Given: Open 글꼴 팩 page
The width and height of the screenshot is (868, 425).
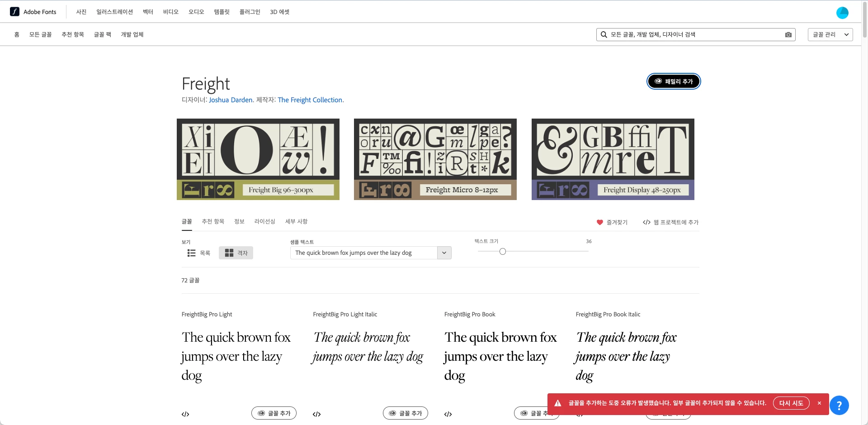Looking at the screenshot, I should [x=103, y=34].
